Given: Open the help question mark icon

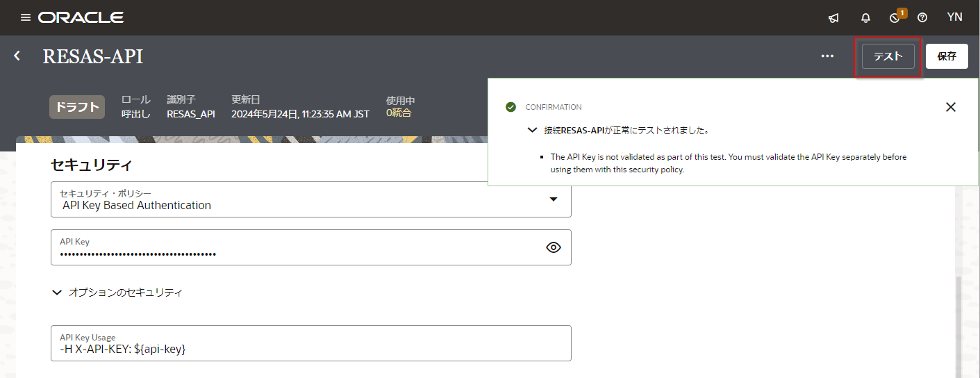Looking at the screenshot, I should click(922, 18).
